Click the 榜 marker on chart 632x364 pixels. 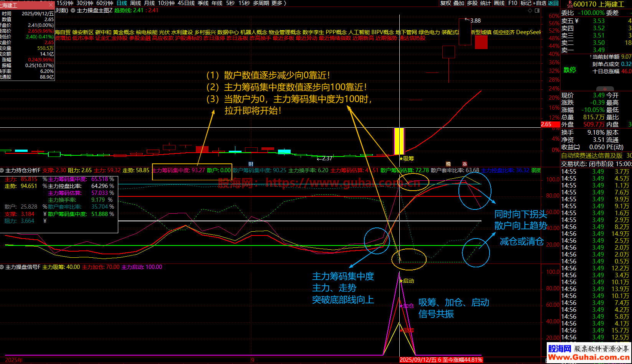(x=448, y=164)
